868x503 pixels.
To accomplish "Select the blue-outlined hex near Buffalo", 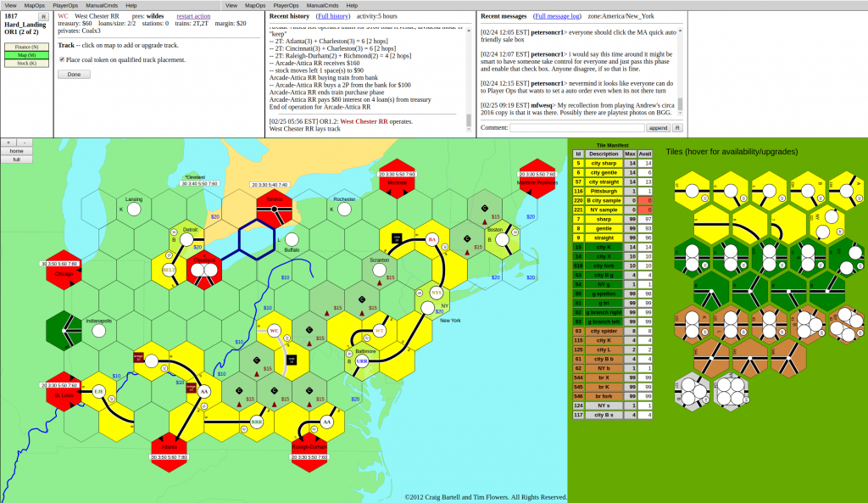I will (256, 239).
